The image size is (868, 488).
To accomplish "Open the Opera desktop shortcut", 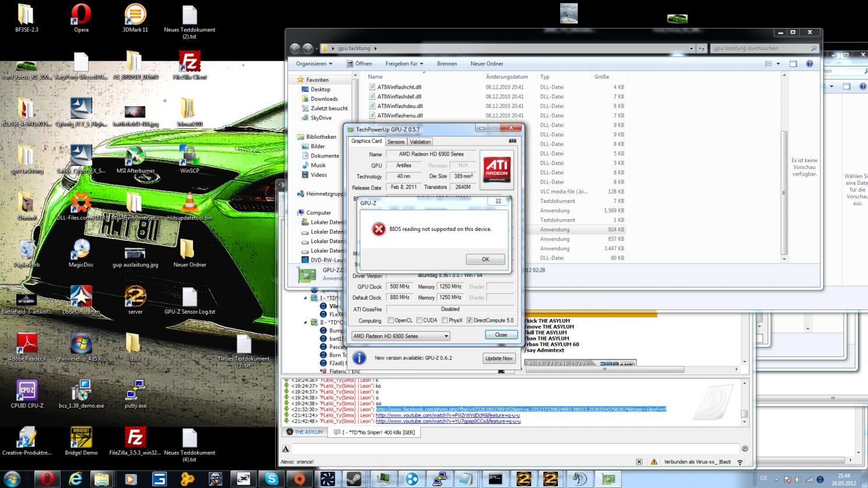I will [81, 18].
